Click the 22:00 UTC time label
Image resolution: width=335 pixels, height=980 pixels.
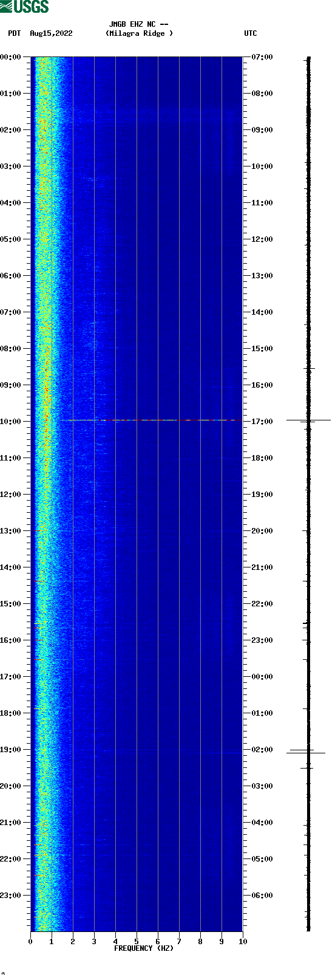pyautogui.click(x=262, y=604)
